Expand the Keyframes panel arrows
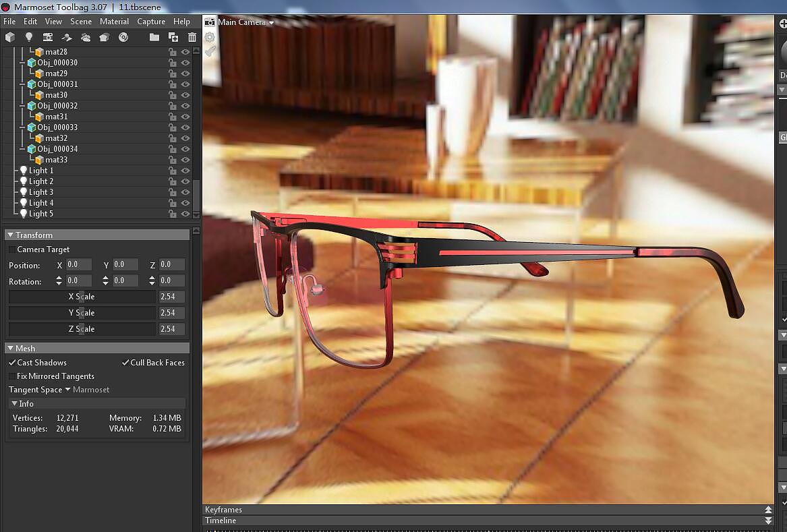Screen dimensions: 787x532 768,510
